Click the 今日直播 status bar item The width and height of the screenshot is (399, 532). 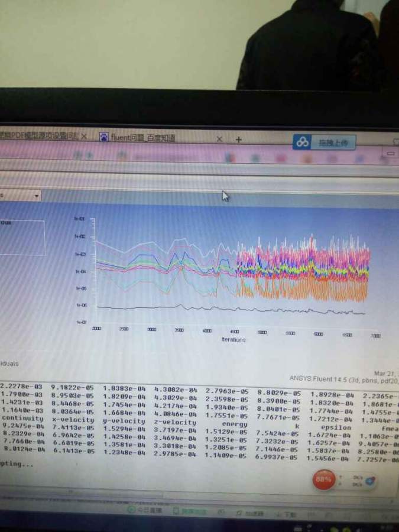[x=145, y=510]
